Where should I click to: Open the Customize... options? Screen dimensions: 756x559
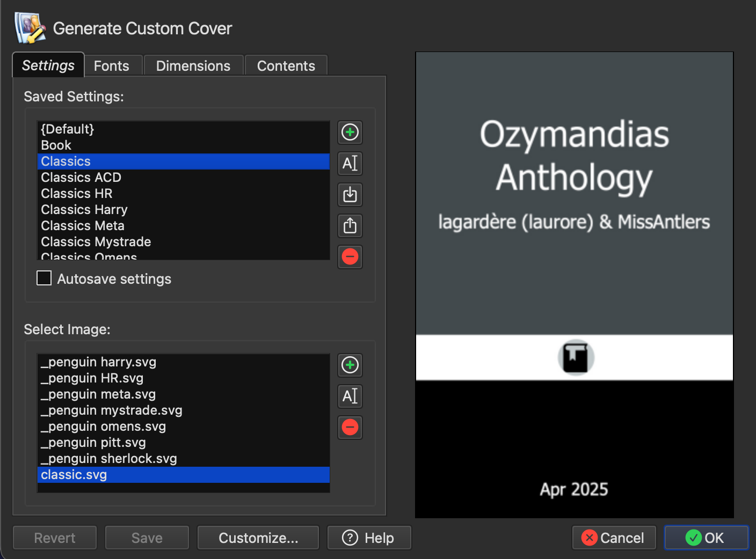click(x=258, y=538)
